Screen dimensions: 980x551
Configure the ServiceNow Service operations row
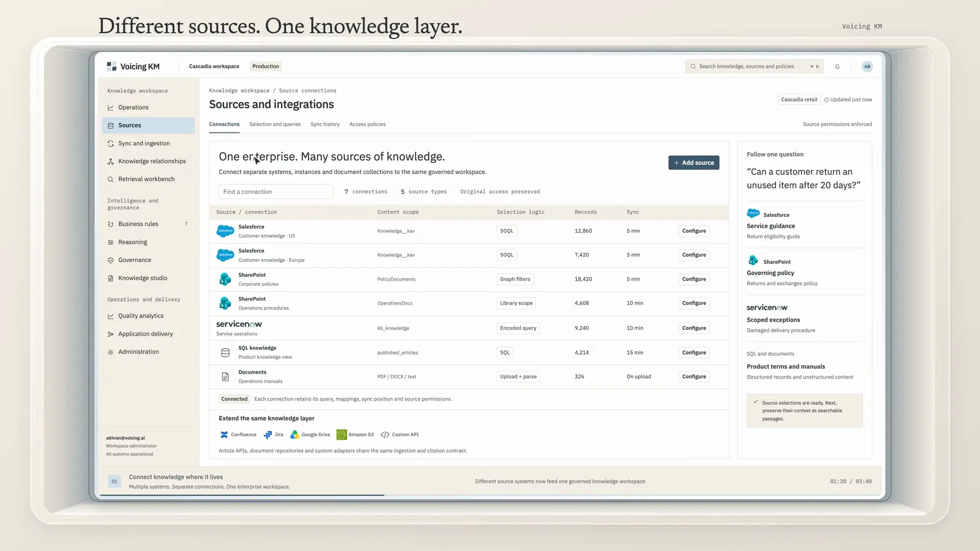pyautogui.click(x=694, y=328)
